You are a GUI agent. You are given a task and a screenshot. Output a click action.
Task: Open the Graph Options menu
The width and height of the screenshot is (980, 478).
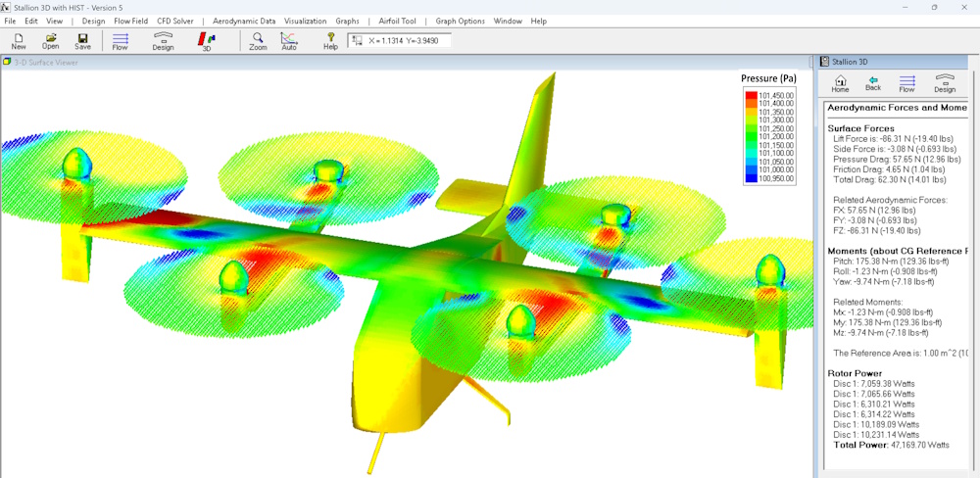click(460, 21)
